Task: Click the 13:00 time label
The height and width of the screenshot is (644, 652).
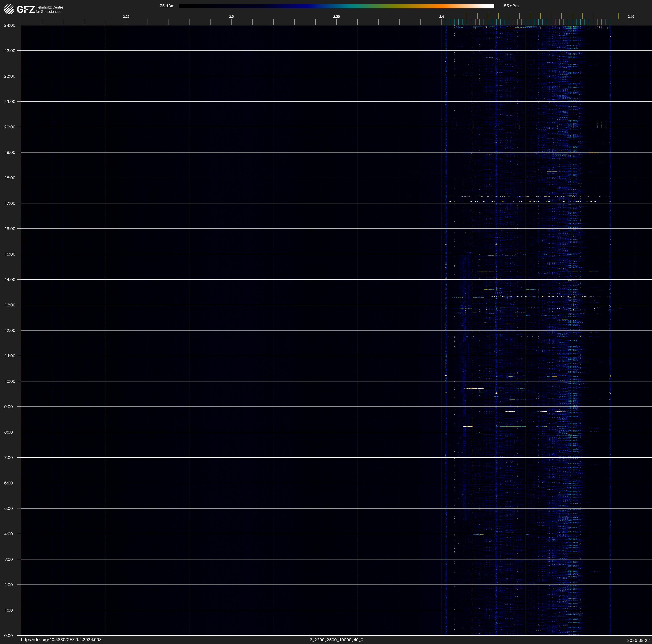Action: (x=10, y=305)
